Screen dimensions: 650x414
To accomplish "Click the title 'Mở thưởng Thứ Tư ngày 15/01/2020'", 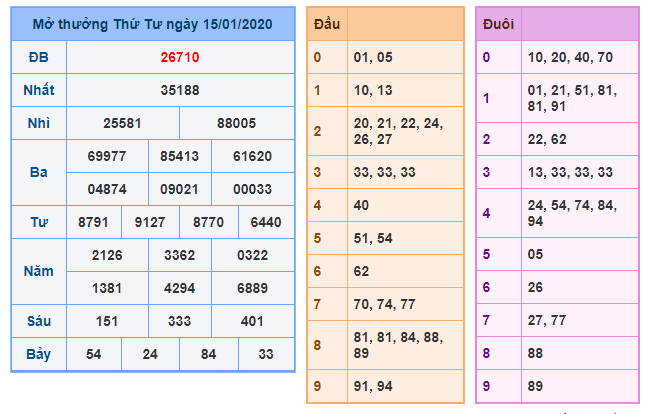I will (x=153, y=23).
